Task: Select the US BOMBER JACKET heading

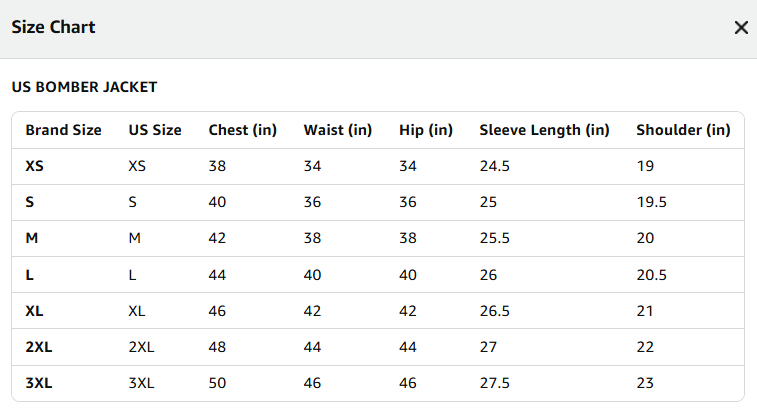Action: (84, 87)
